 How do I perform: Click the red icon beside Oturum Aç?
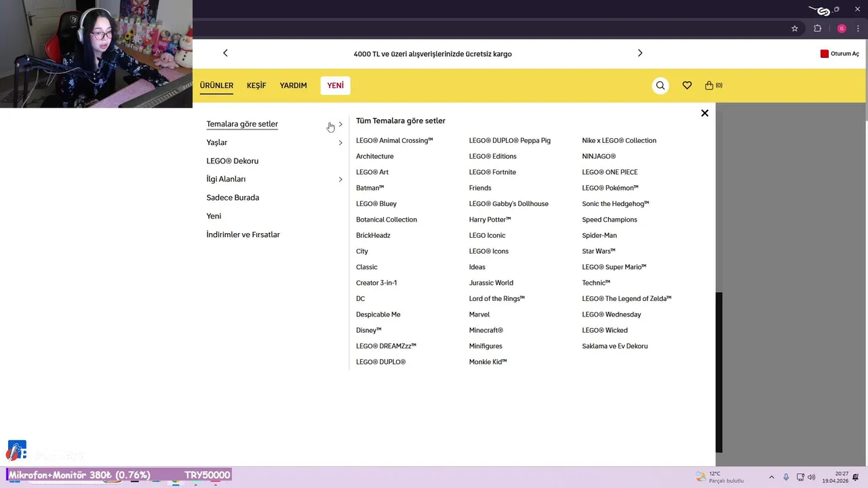(825, 54)
